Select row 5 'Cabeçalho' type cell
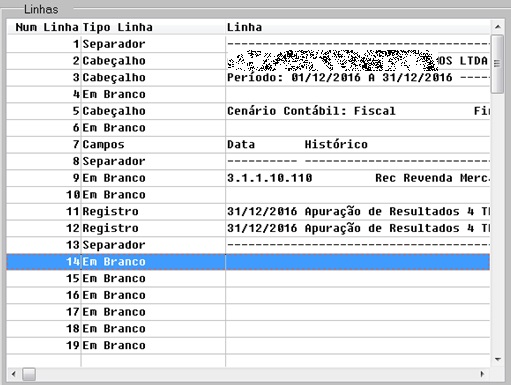Image resolution: width=511 pixels, height=385 pixels. pos(153,111)
